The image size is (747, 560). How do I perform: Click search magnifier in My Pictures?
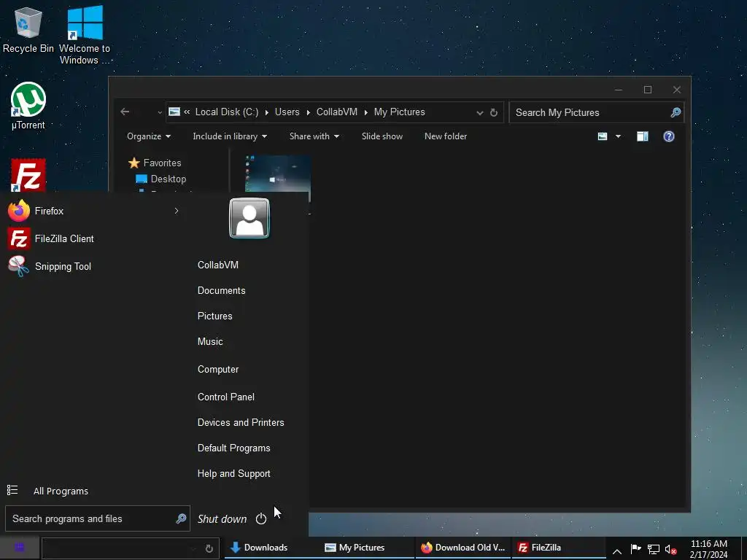[x=676, y=112]
